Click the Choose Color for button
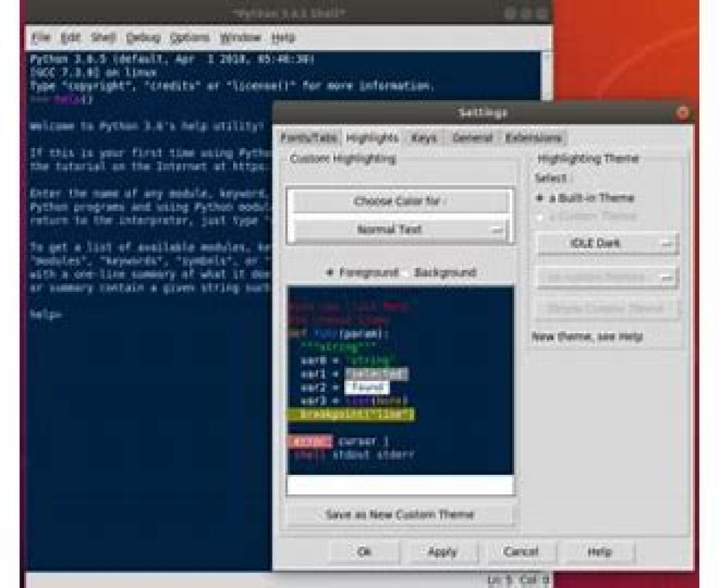 (x=399, y=201)
